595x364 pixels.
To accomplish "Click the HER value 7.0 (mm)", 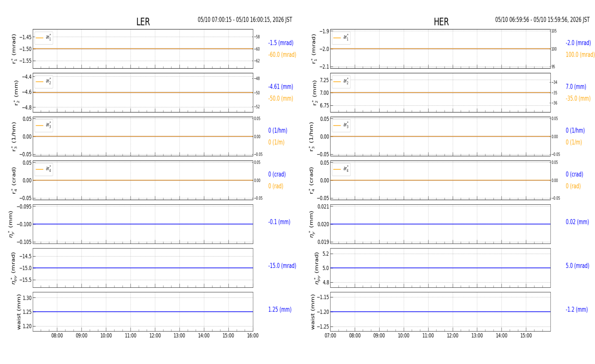I will point(576,87).
